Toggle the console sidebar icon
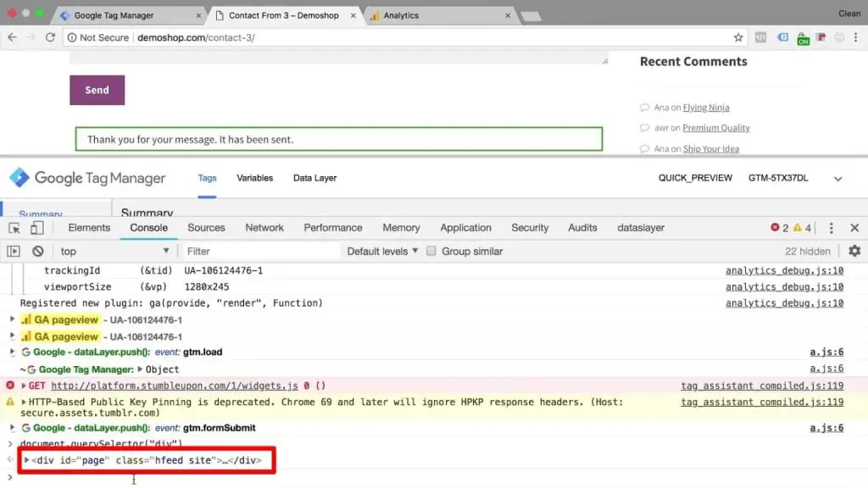 (x=12, y=251)
